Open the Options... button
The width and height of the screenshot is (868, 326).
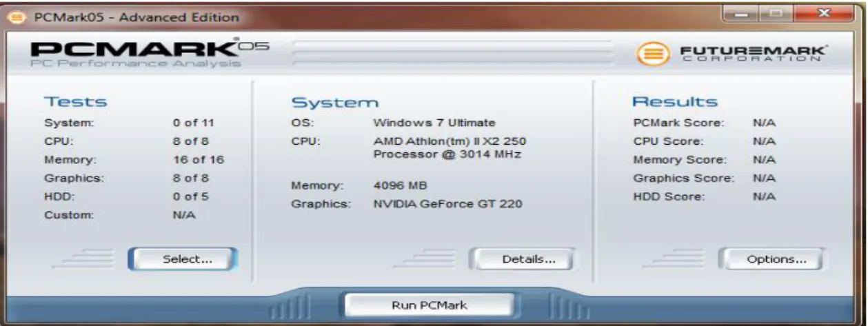(x=771, y=260)
